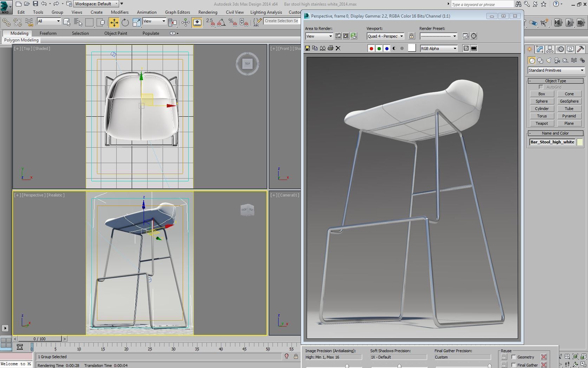Choose the Rectangular Selection Region tool
This screenshot has width=588, height=368.
90,22
